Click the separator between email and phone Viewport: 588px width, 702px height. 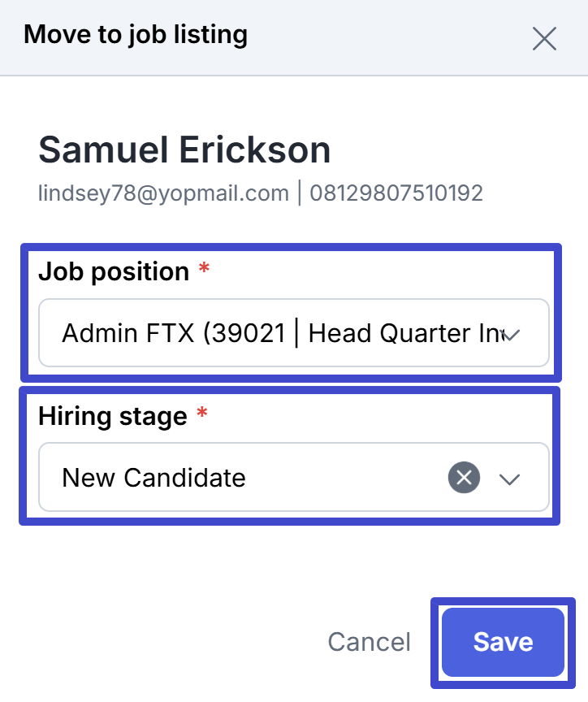pyautogui.click(x=300, y=193)
